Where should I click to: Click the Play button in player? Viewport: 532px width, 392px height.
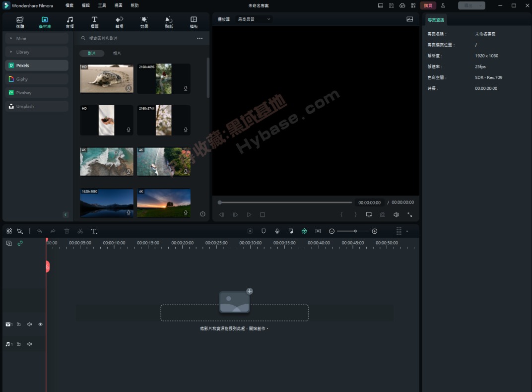click(x=249, y=215)
